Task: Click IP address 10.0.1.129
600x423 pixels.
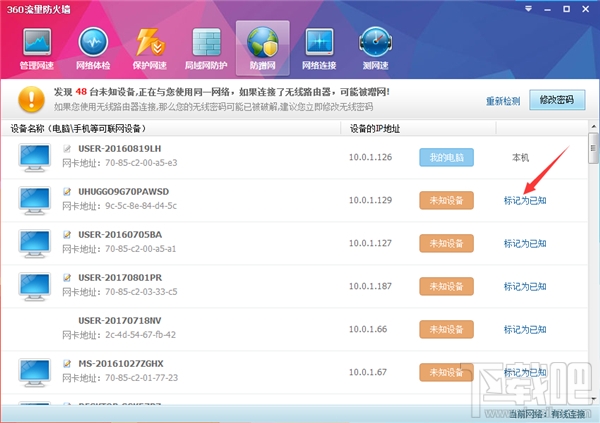Action: point(370,200)
